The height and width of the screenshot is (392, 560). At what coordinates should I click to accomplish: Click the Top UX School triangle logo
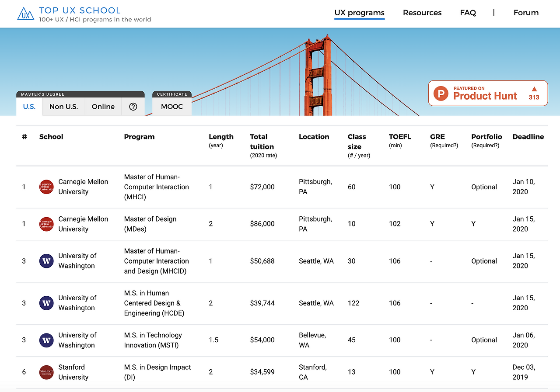click(x=25, y=14)
